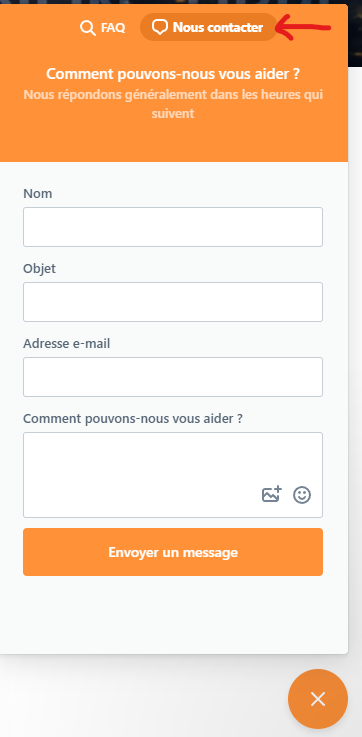362x737 pixels.
Task: Click the dark background image behind widget
Action: tap(355, 33)
